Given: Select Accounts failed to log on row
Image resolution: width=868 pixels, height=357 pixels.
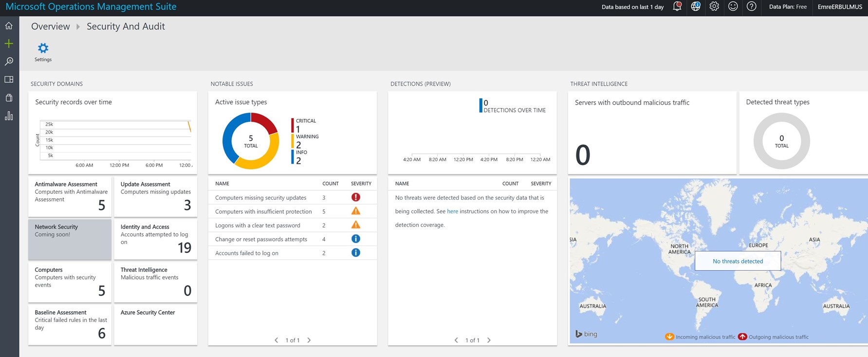Looking at the screenshot, I should tap(293, 253).
